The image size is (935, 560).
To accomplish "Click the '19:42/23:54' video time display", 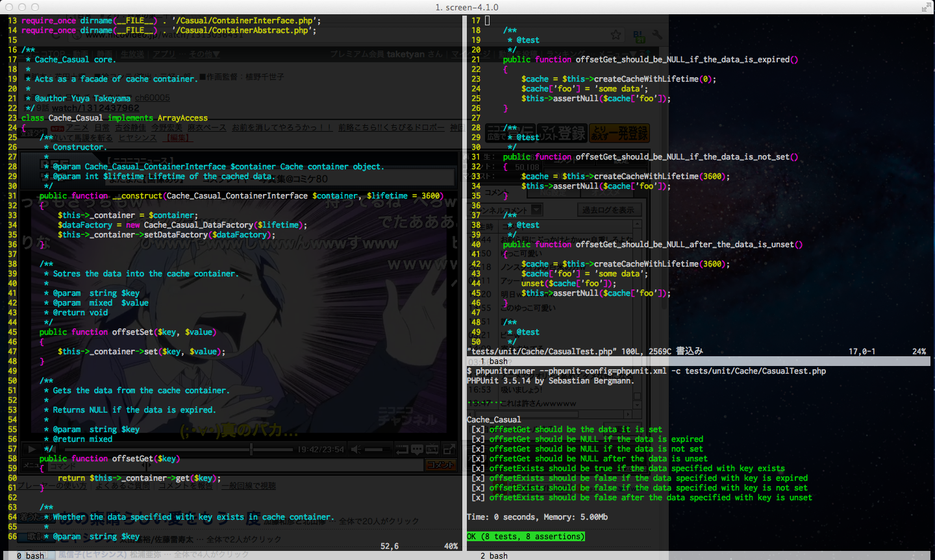I will 321,449.
